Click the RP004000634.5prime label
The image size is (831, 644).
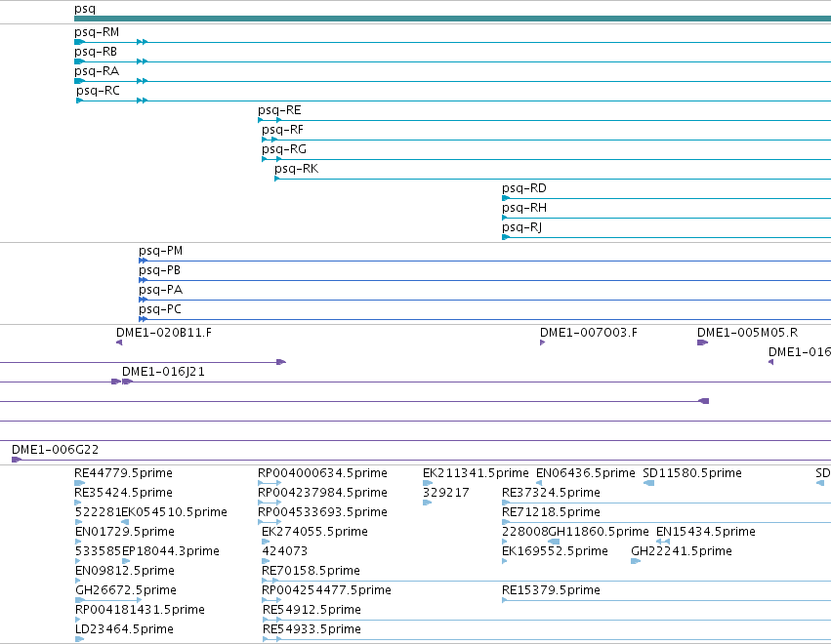tap(323, 473)
